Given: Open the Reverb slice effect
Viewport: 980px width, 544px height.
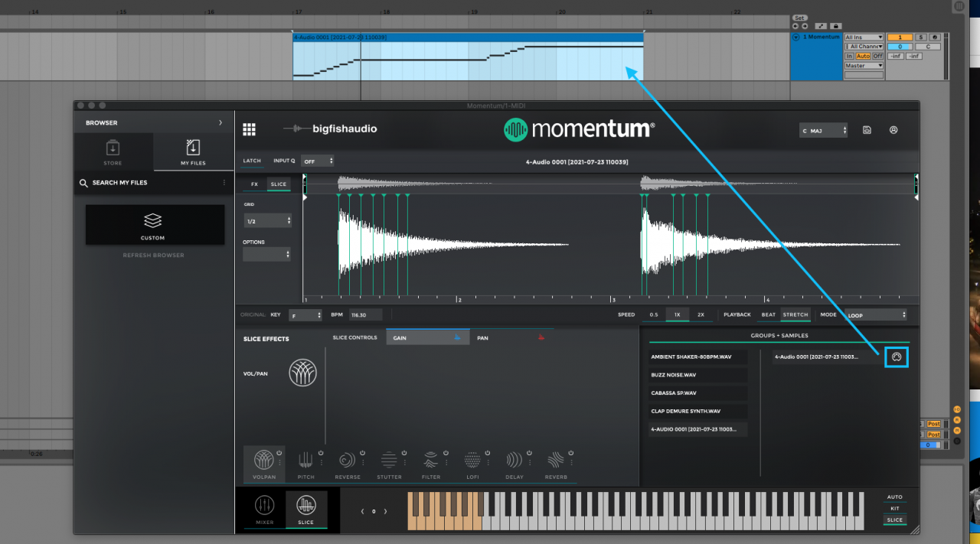Looking at the screenshot, I should [x=556, y=460].
